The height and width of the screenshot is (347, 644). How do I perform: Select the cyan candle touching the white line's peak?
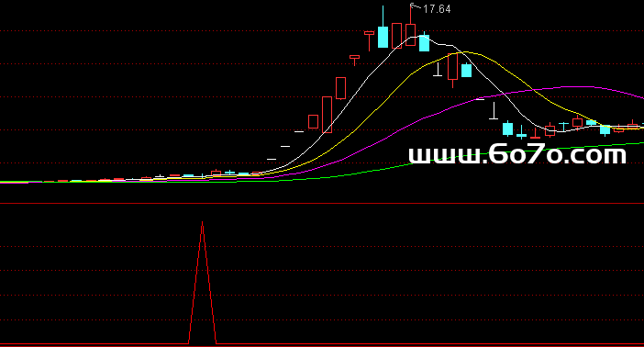(x=424, y=43)
